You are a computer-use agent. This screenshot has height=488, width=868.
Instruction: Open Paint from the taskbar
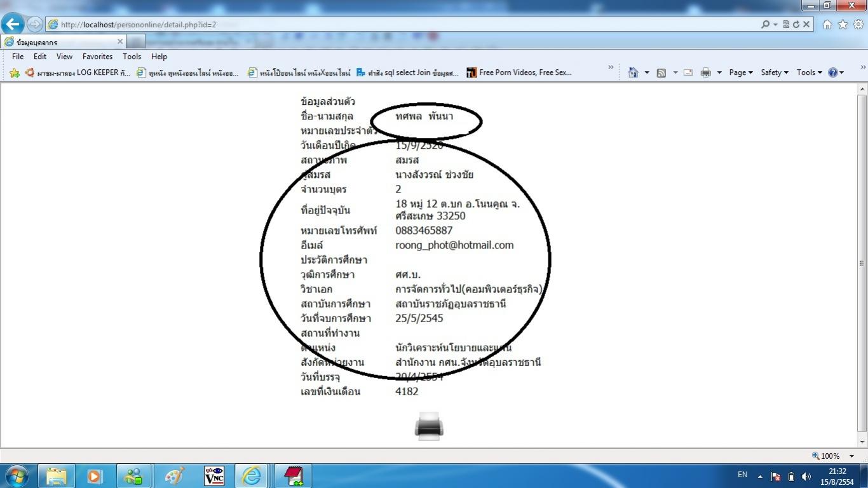pos(173,475)
